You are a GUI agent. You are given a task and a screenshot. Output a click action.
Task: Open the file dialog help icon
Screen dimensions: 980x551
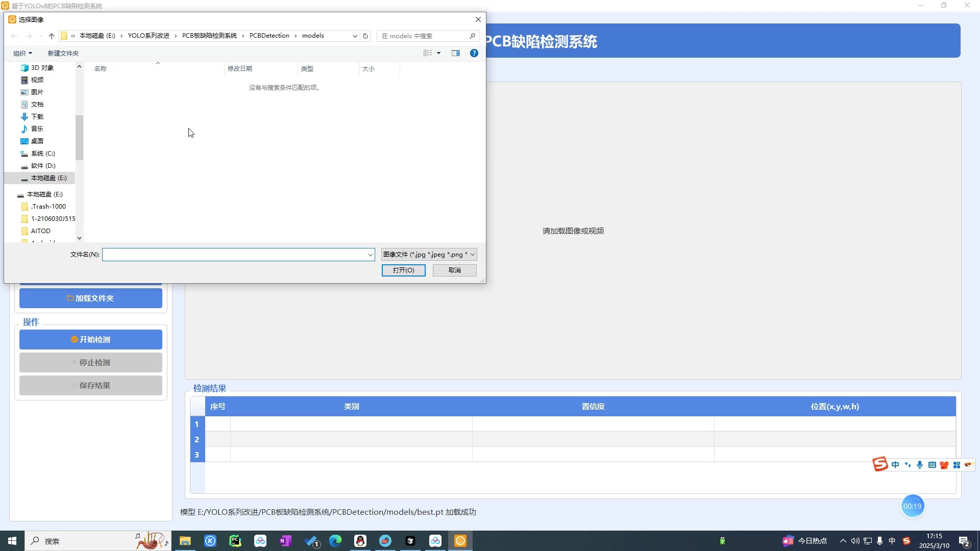tap(474, 53)
